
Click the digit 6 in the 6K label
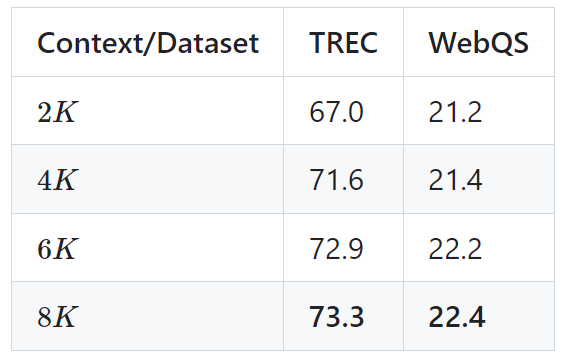[45, 249]
